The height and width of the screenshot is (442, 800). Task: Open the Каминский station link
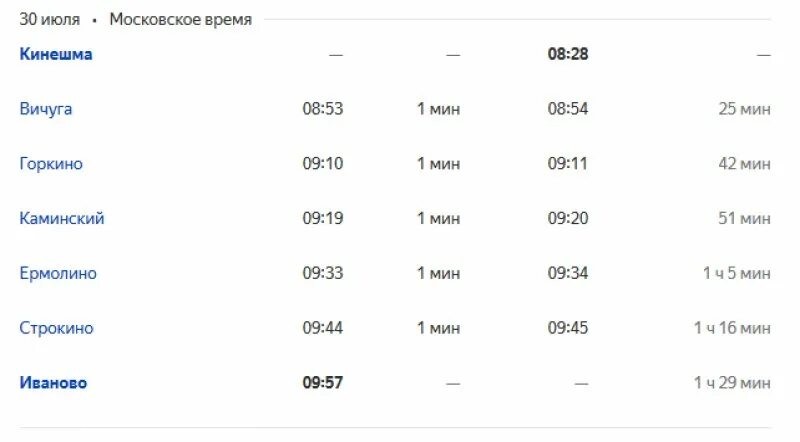[62, 218]
